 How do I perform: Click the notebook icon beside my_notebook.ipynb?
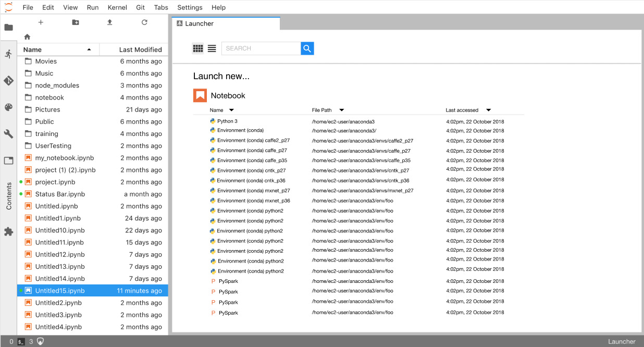[28, 158]
